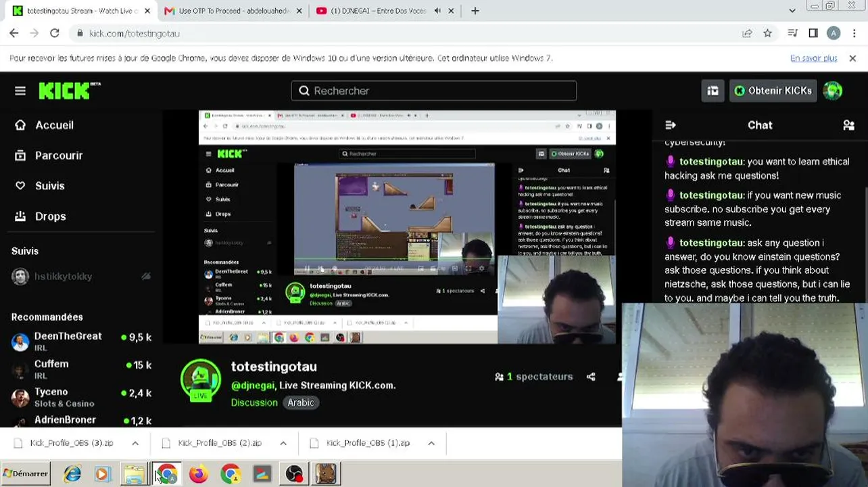Viewport: 868px width, 487px height.
Task: Select the Arabic language tag
Action: 301,402
